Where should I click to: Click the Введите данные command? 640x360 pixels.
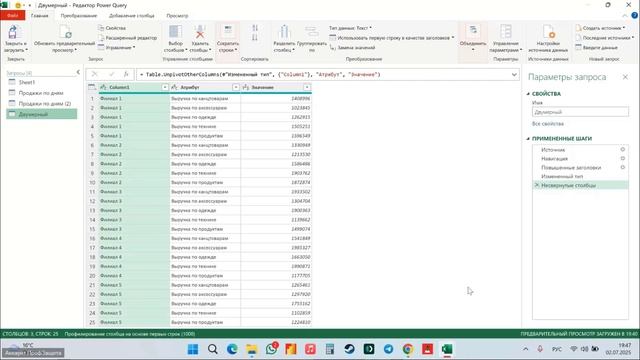coord(596,48)
